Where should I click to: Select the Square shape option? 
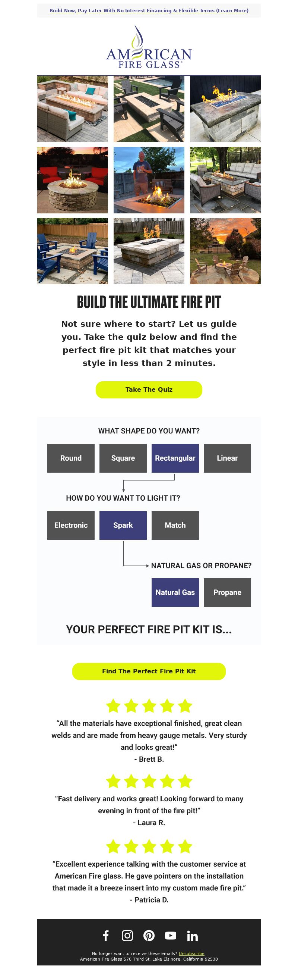point(123,458)
